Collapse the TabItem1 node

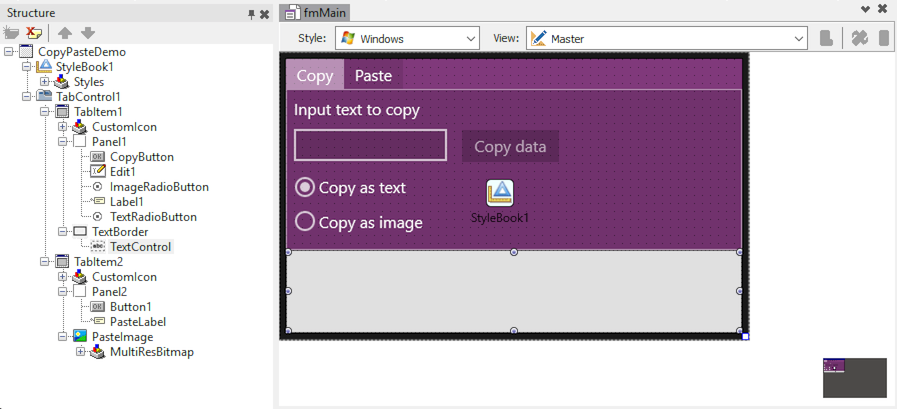44,112
